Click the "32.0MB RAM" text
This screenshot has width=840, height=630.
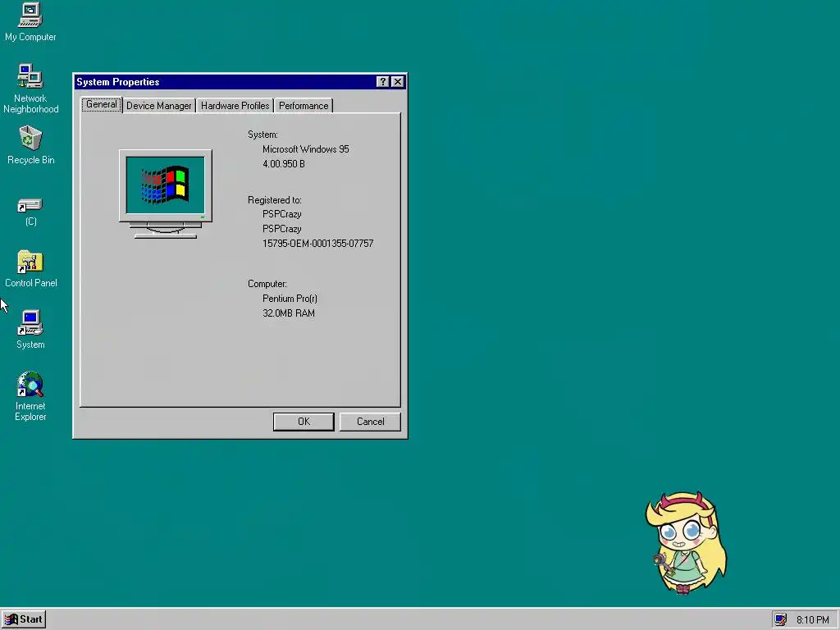point(289,313)
